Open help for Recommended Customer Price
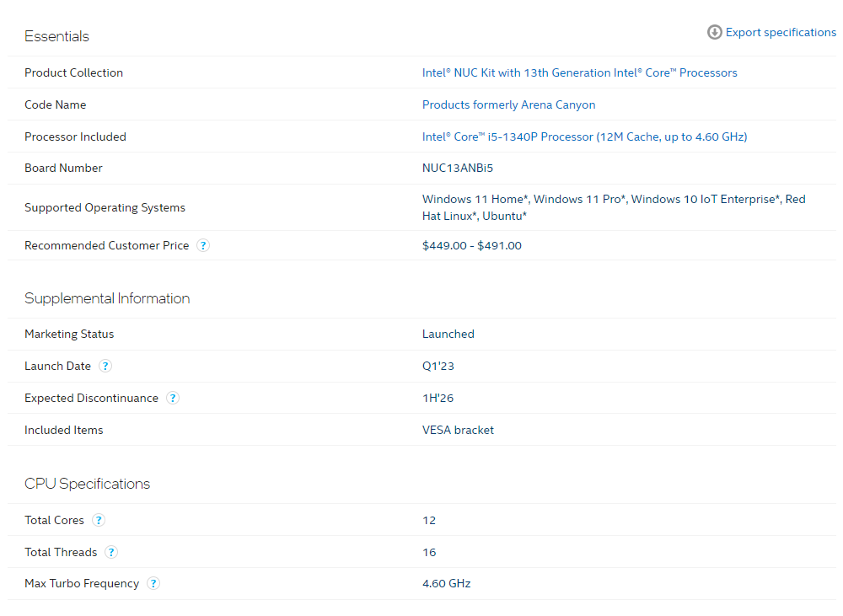This screenshot has width=843, height=616. pyautogui.click(x=203, y=245)
